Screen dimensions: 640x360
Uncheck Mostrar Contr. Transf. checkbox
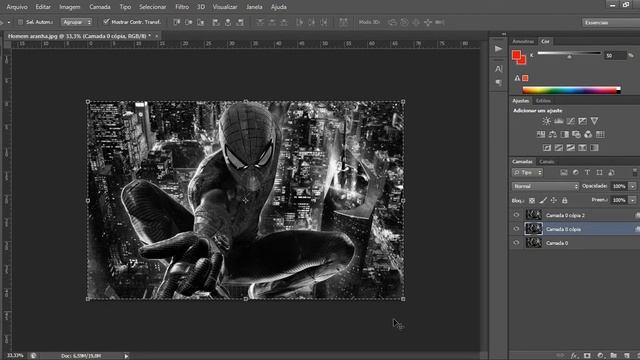click(107, 22)
